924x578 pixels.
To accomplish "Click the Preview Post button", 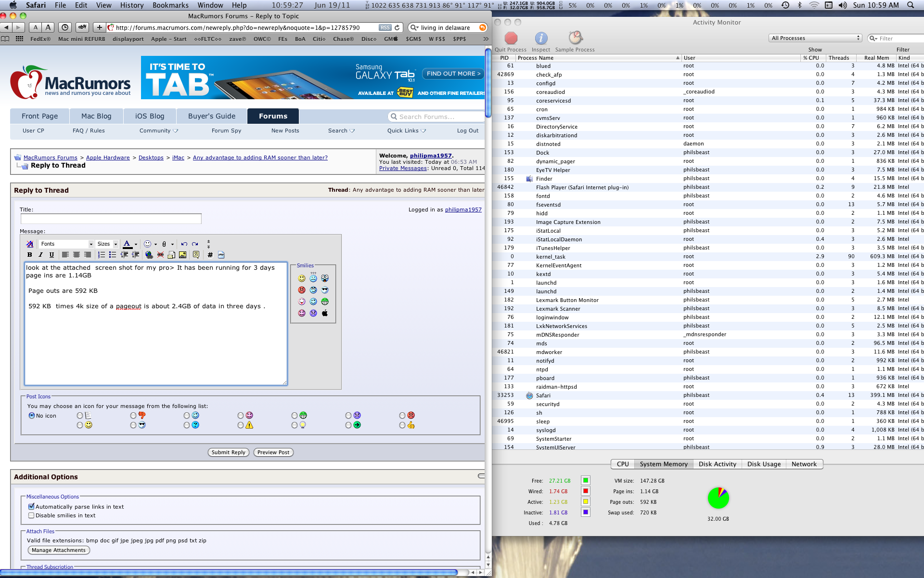I will click(x=273, y=452).
